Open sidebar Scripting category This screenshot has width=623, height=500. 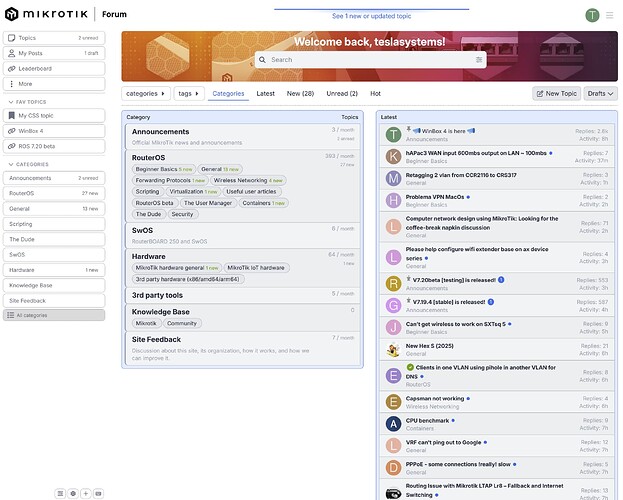coord(54,224)
